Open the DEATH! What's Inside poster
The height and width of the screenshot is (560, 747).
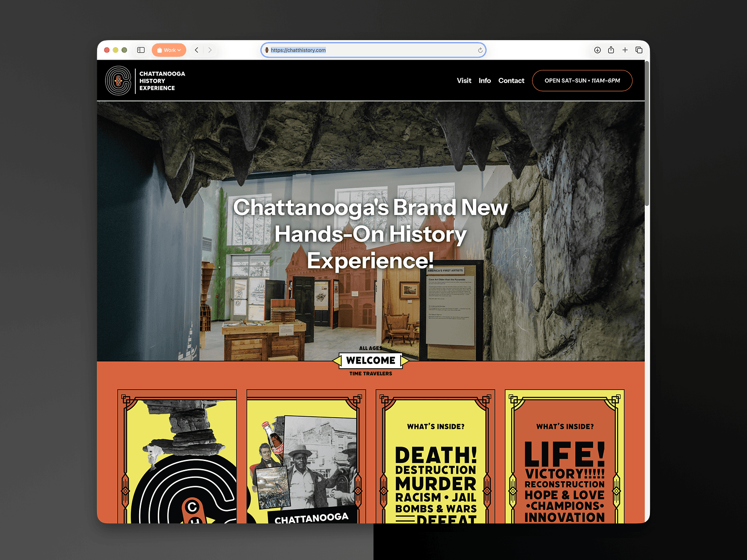pos(435,456)
